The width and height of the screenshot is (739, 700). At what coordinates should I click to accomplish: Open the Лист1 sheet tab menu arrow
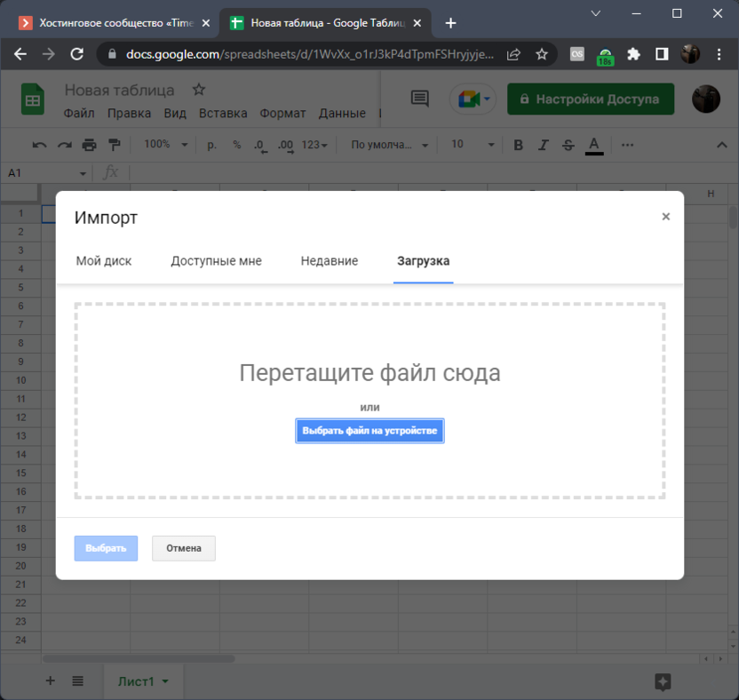point(165,681)
